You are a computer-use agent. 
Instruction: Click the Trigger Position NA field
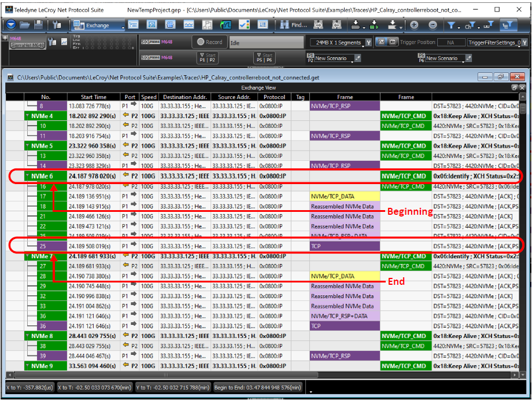[x=450, y=42]
